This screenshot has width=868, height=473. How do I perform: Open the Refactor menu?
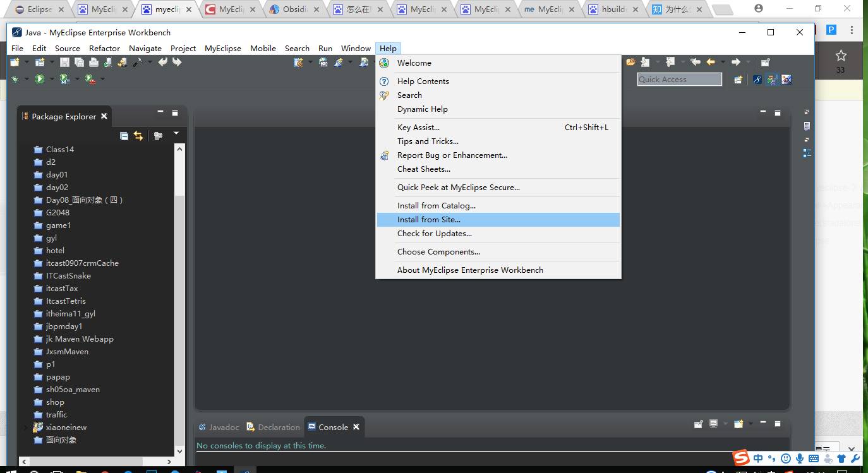[x=104, y=48]
